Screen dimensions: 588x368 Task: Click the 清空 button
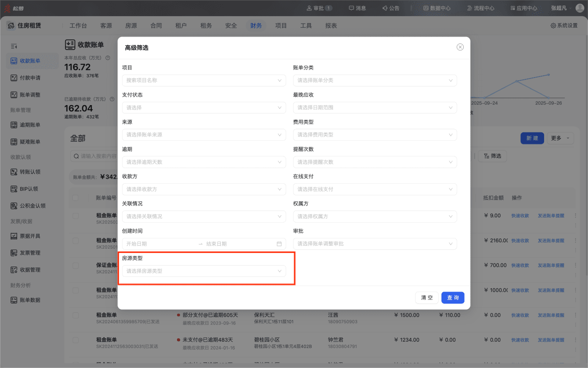pyautogui.click(x=427, y=298)
